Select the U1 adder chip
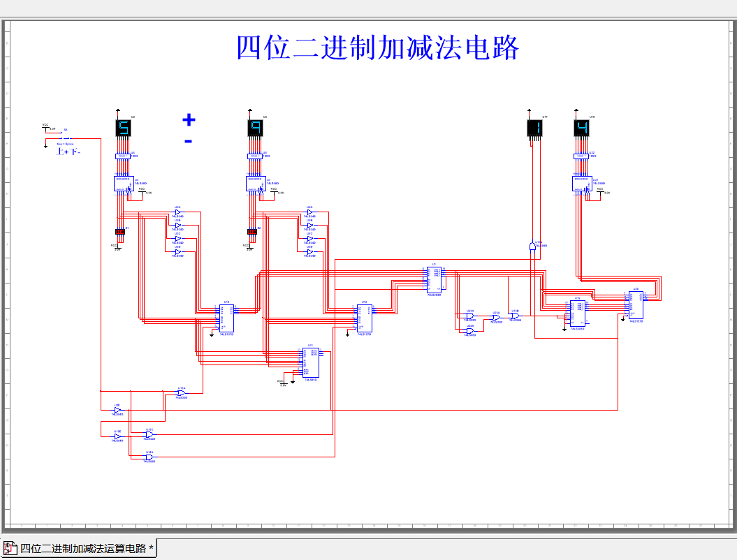The width and height of the screenshot is (737, 560). click(x=434, y=279)
